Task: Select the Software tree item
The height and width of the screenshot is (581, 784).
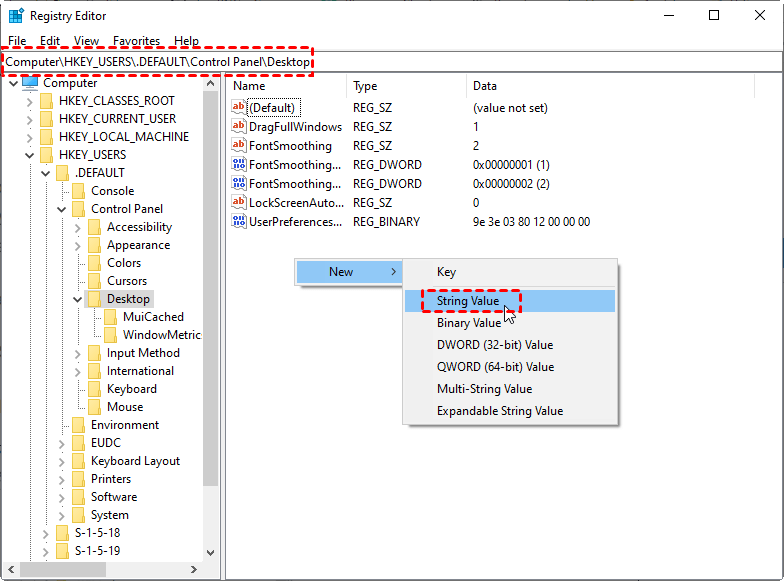Action: [114, 497]
